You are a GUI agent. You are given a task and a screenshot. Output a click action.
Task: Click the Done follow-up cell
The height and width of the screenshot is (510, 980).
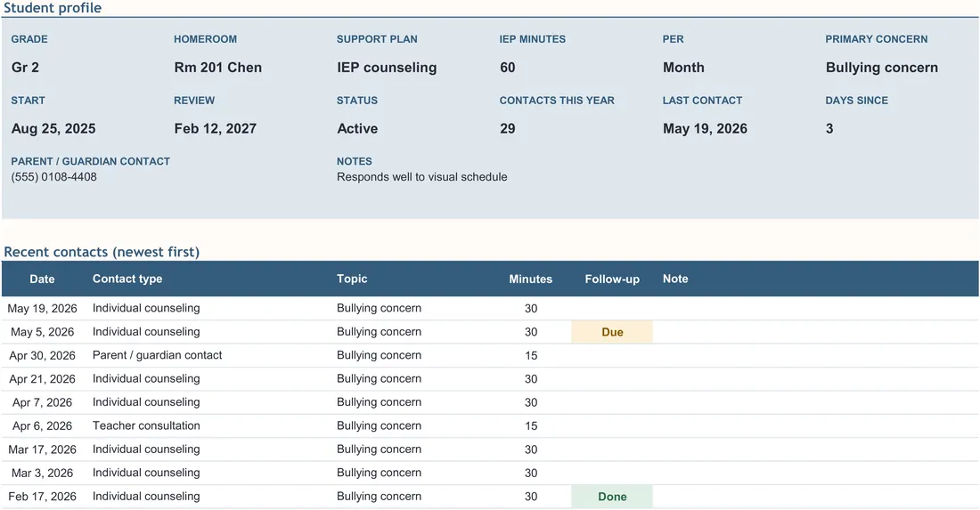coord(613,497)
